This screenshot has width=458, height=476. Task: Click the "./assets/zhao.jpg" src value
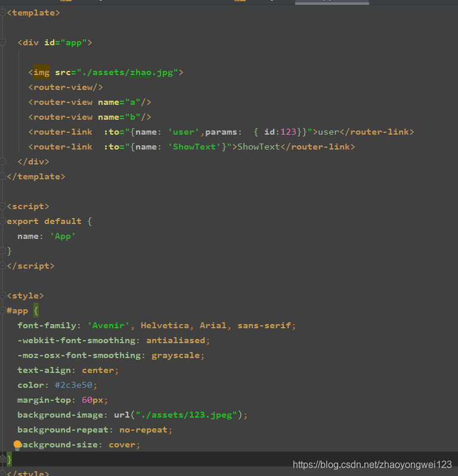click(x=128, y=73)
